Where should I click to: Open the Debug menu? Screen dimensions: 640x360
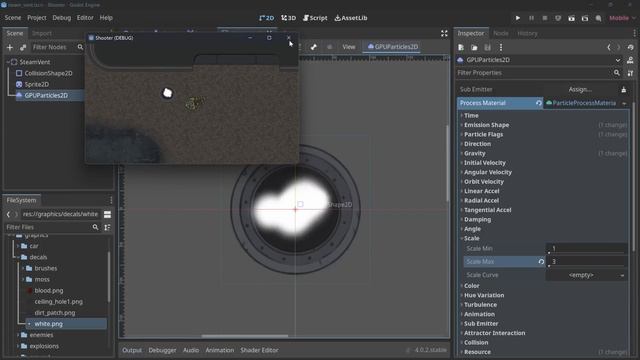(62, 18)
